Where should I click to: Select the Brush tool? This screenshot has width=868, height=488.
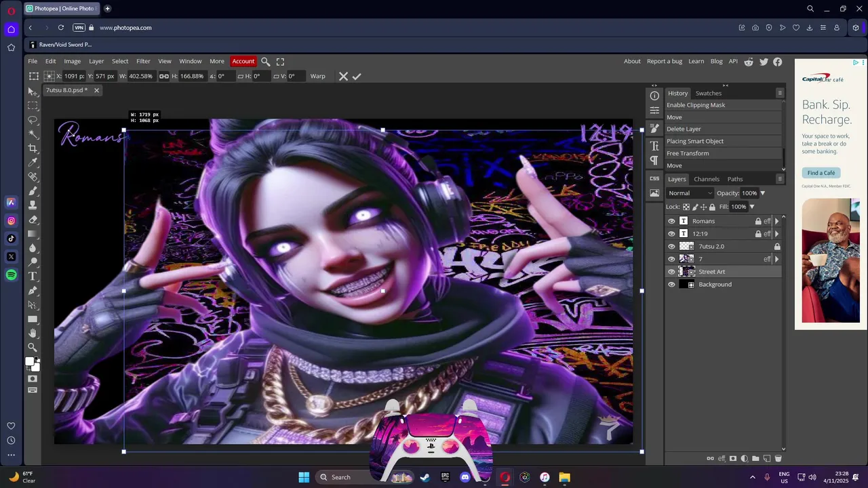coord(33,191)
